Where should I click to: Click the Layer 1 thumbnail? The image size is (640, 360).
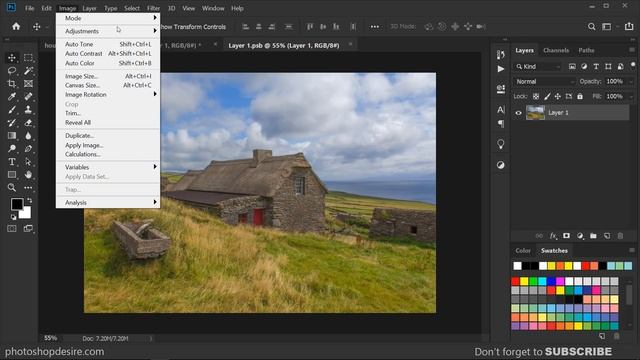pos(535,113)
